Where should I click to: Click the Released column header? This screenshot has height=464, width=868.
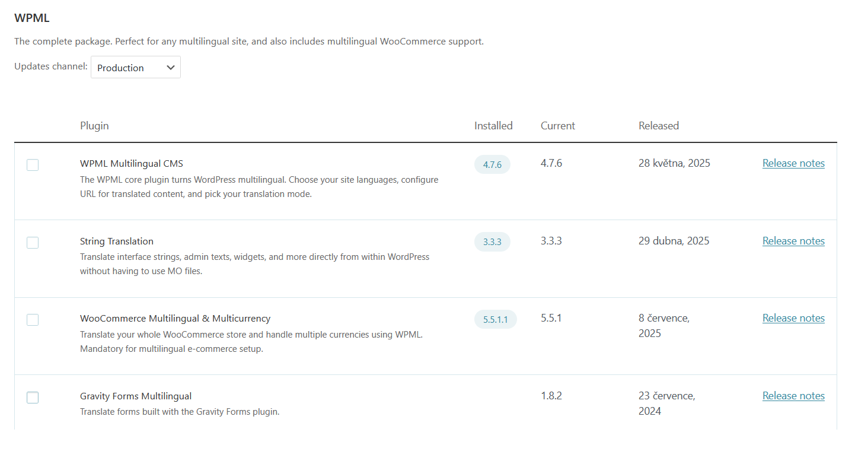659,126
